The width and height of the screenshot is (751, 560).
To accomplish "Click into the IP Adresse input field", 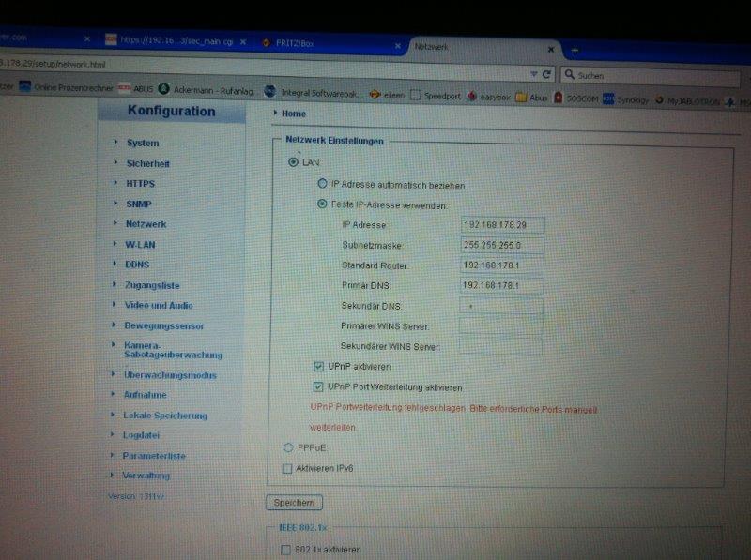I will point(503,224).
